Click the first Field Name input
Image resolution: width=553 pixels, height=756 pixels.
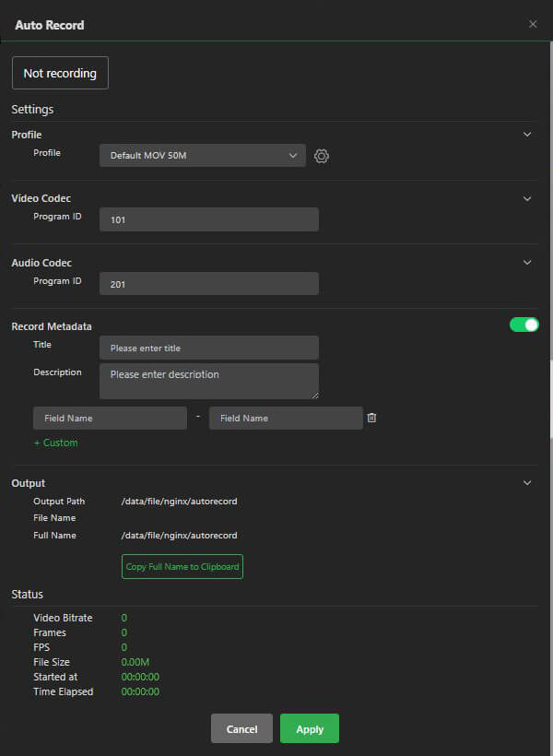click(x=110, y=418)
